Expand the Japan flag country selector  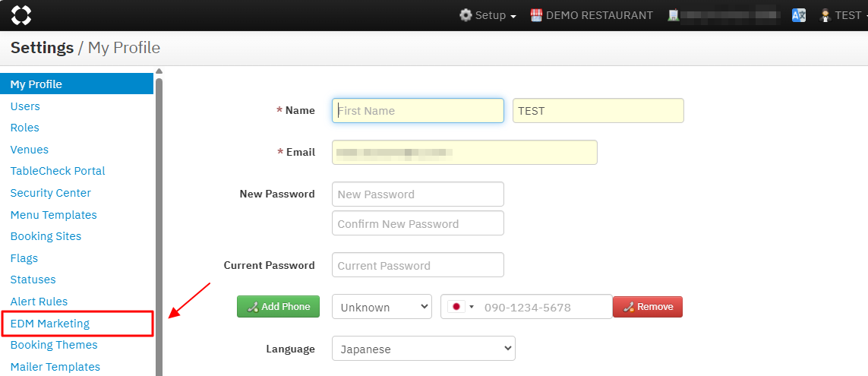click(x=461, y=307)
